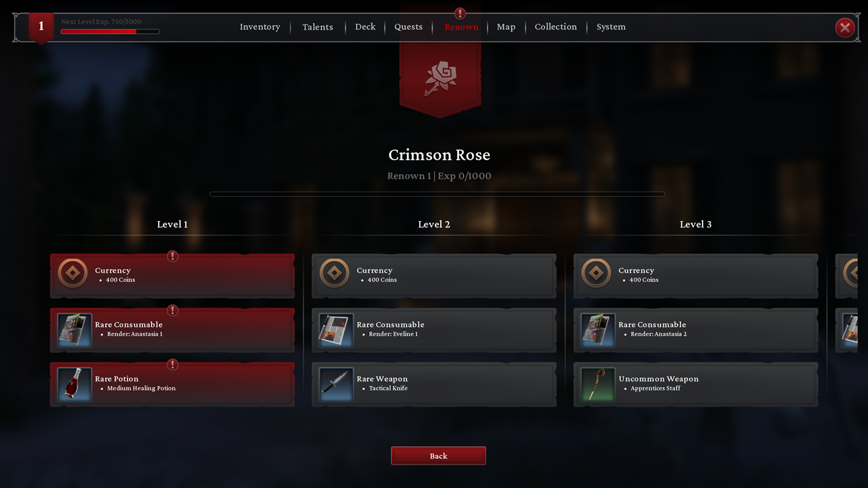The image size is (868, 488).
Task: Click the Medium Healing Potion bottle icon
Action: click(x=75, y=385)
